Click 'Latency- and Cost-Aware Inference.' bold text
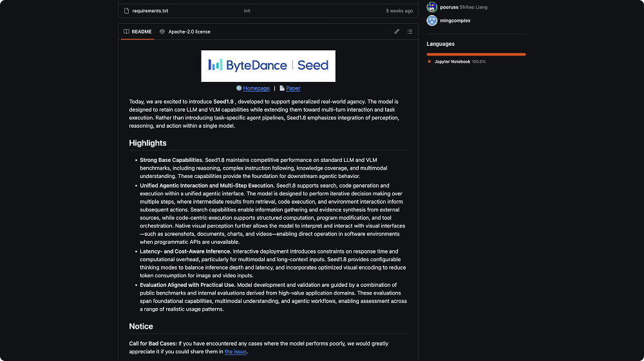This screenshot has width=644, height=361. point(185,251)
